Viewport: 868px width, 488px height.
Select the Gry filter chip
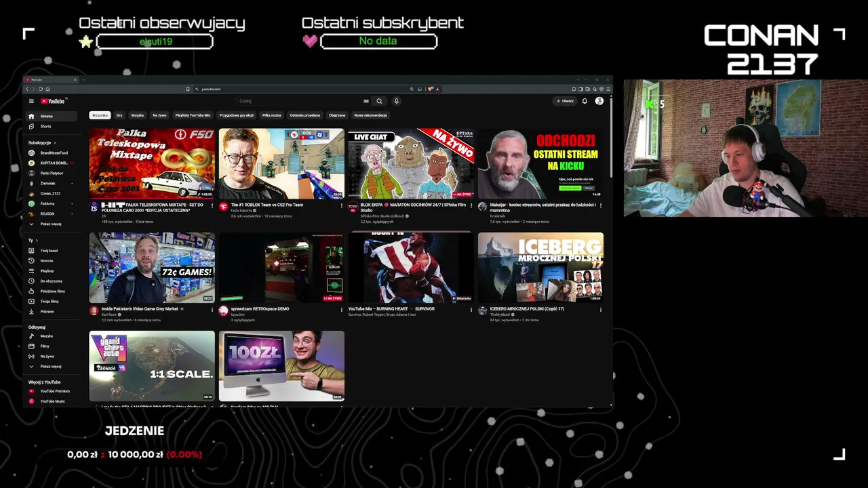pos(119,115)
